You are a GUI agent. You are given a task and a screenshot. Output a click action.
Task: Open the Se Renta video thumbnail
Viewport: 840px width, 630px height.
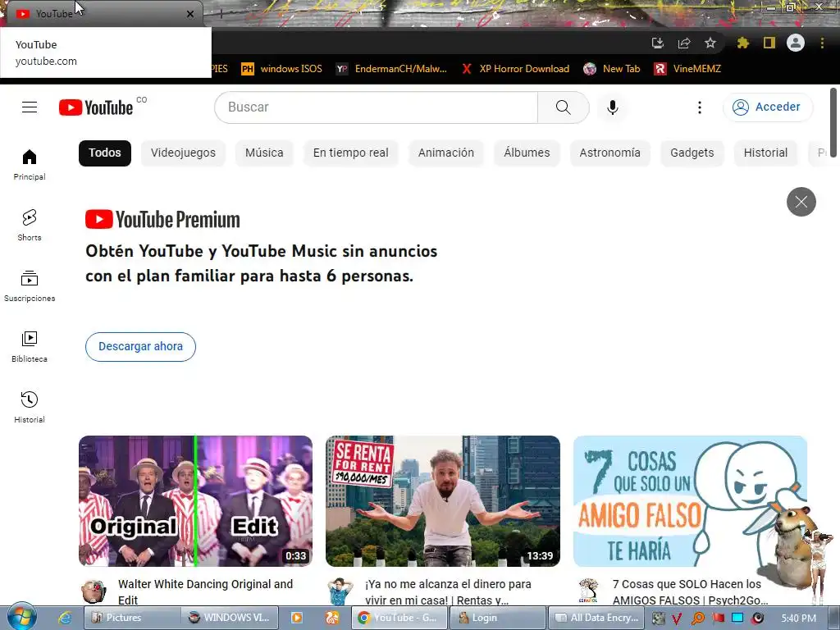tap(442, 501)
